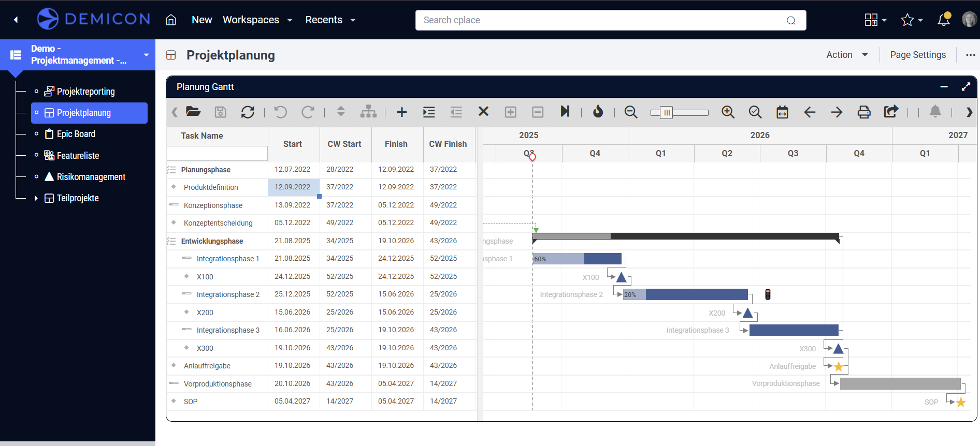Export the Gantt chart via share icon
980x446 pixels.
[x=891, y=111]
